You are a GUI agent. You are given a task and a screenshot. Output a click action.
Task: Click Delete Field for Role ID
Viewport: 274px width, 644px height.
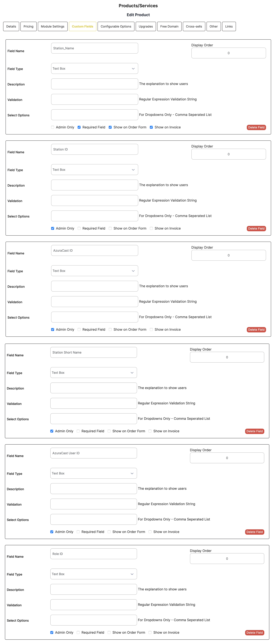(x=254, y=633)
